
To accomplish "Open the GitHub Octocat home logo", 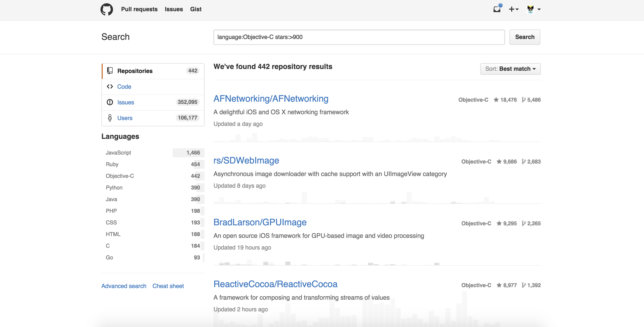I will (x=107, y=9).
